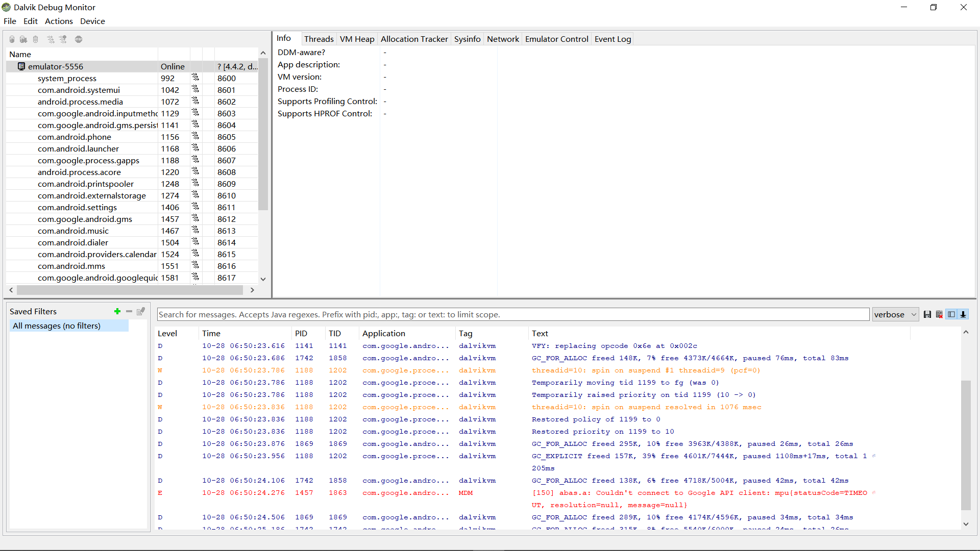Switch to the Threads tab
The image size is (980, 551).
pos(319,39)
